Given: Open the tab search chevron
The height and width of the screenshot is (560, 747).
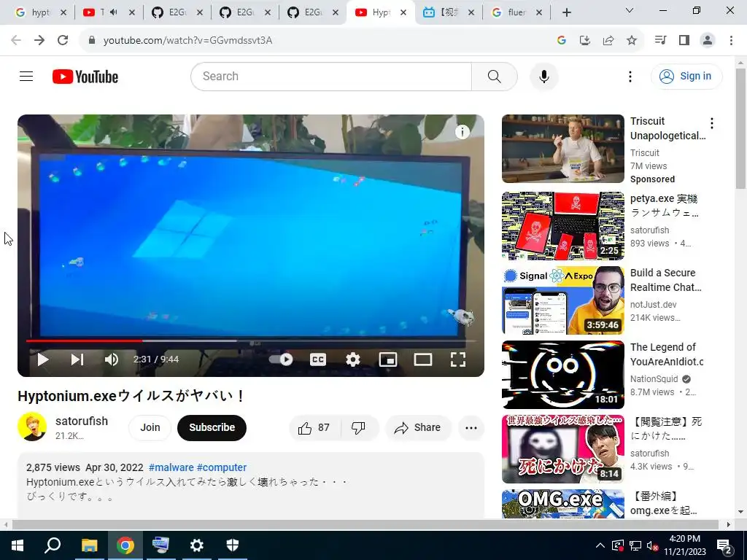Looking at the screenshot, I should pyautogui.click(x=630, y=10).
